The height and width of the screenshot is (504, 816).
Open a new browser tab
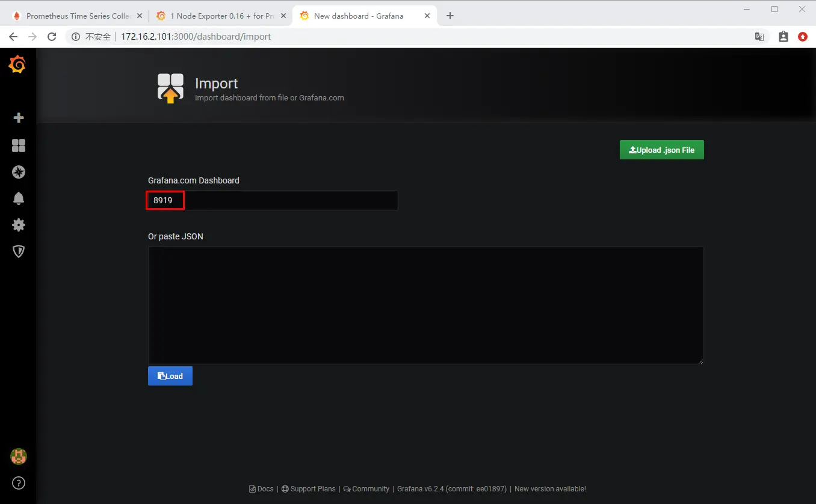(x=450, y=16)
